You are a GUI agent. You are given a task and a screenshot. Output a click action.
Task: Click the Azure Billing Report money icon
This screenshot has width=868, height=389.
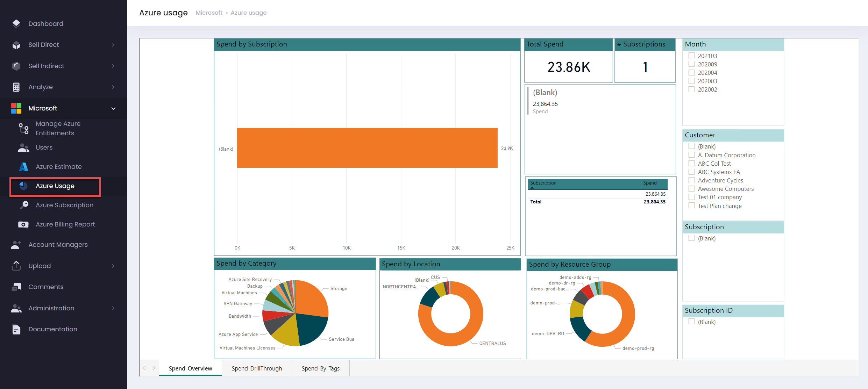23,224
